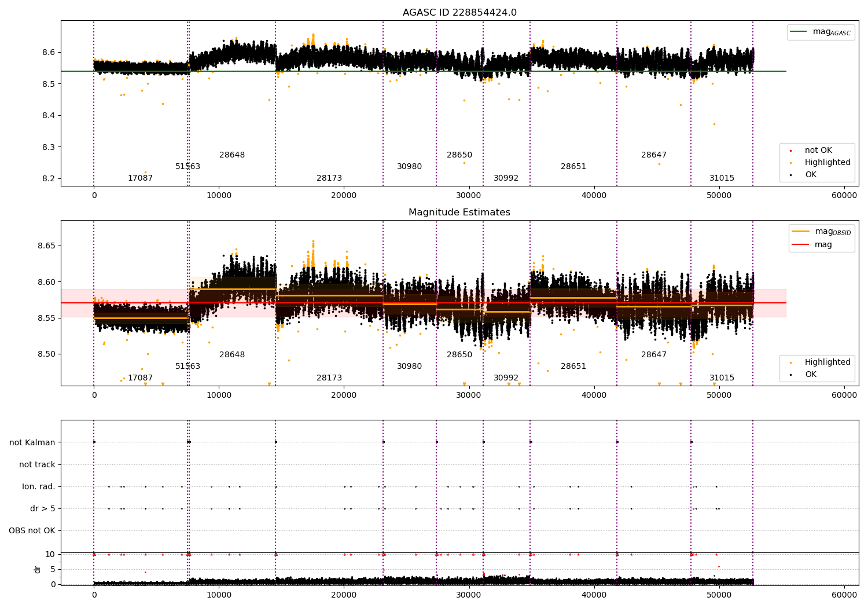The height and width of the screenshot is (608, 868).
Task: Click OBSID label 28173 in top plot
Action: point(329,178)
